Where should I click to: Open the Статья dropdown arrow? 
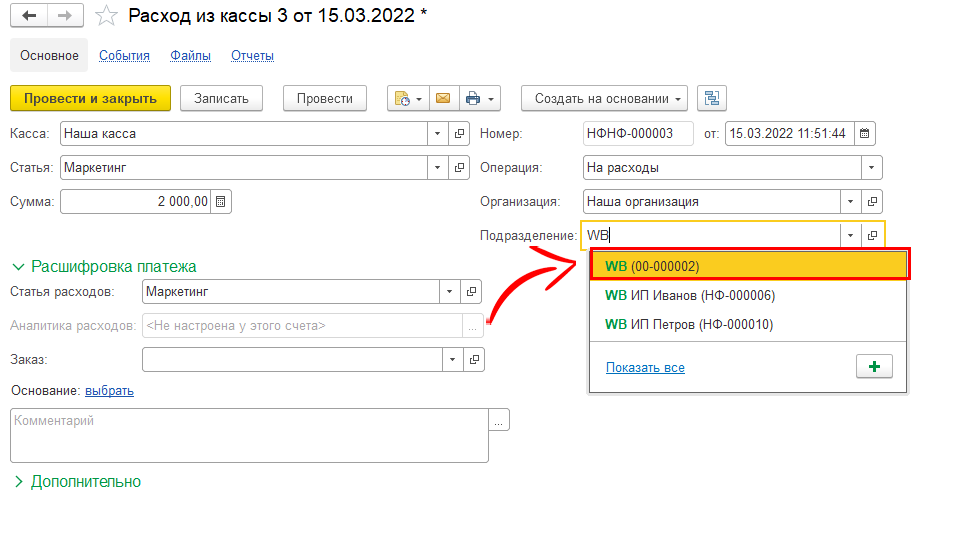[438, 168]
